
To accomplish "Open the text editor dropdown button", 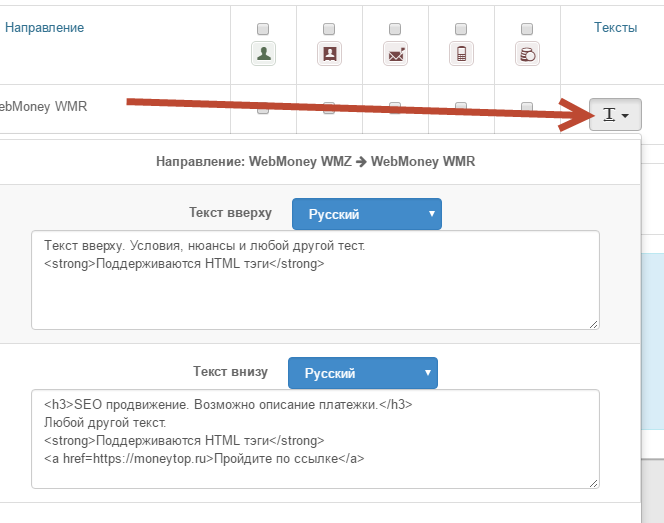I will (615, 116).
